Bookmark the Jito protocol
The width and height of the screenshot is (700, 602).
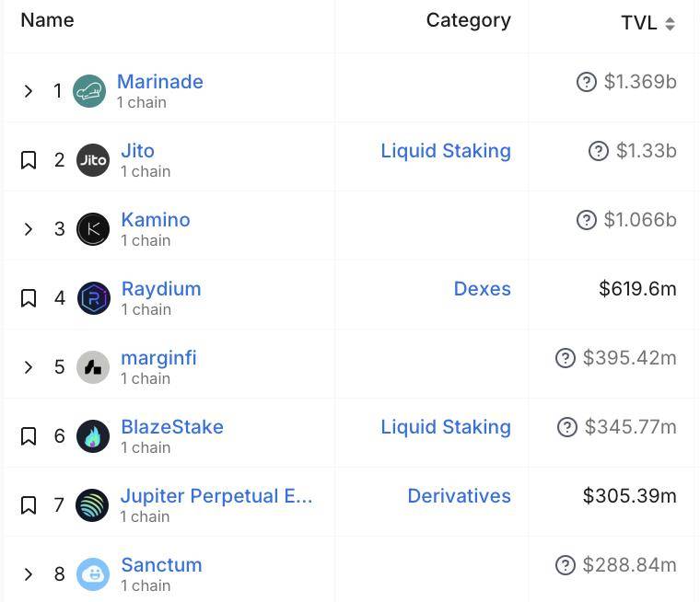(29, 160)
